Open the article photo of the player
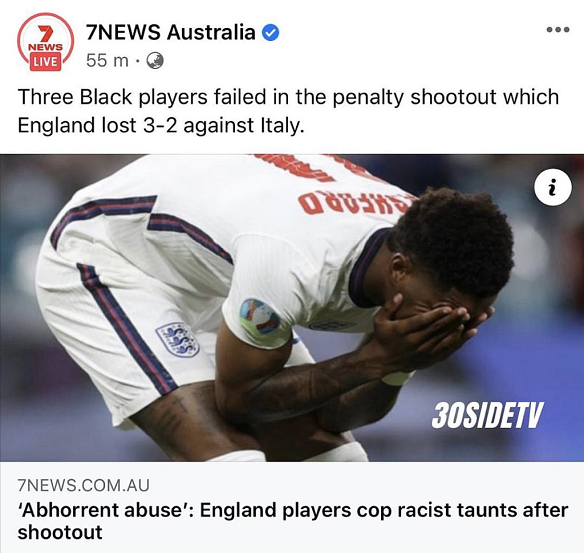 point(292,308)
